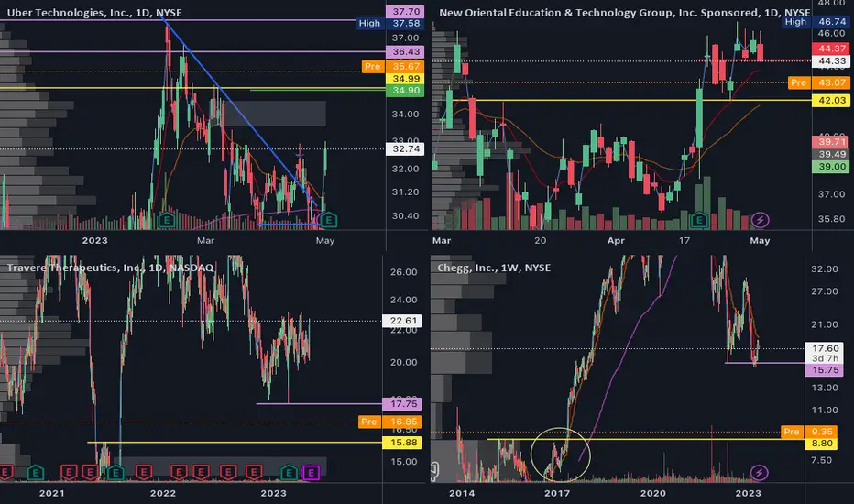
Task: Click the 39.71 red price label
Action: (x=831, y=142)
